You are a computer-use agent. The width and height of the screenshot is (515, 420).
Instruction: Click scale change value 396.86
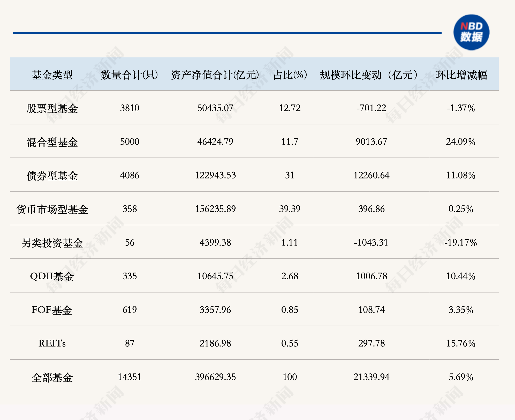371,209
